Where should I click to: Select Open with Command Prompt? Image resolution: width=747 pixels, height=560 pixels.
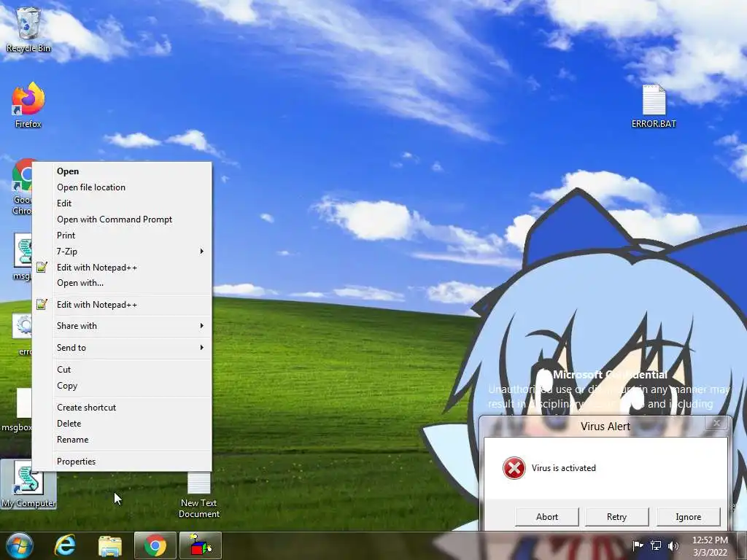pyautogui.click(x=122, y=219)
